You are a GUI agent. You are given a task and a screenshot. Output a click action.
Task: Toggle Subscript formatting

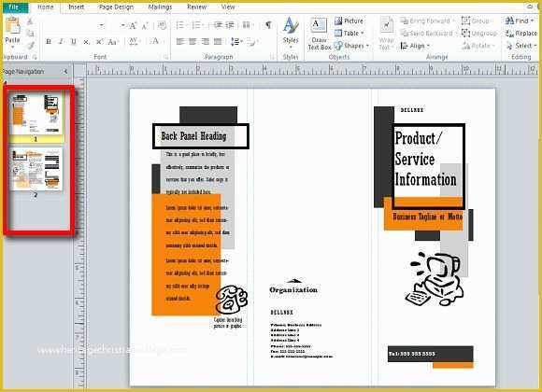(86, 42)
